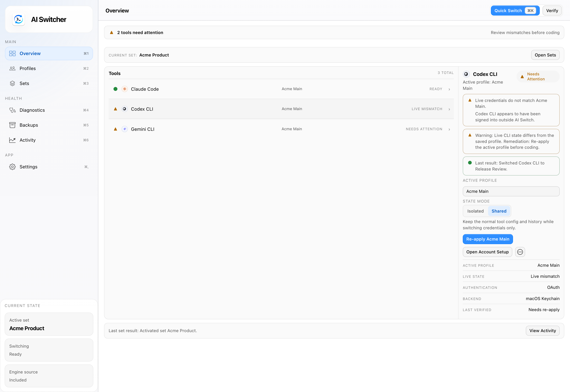Open Profiles section
Viewport: 570px width, 392px height.
click(49, 69)
